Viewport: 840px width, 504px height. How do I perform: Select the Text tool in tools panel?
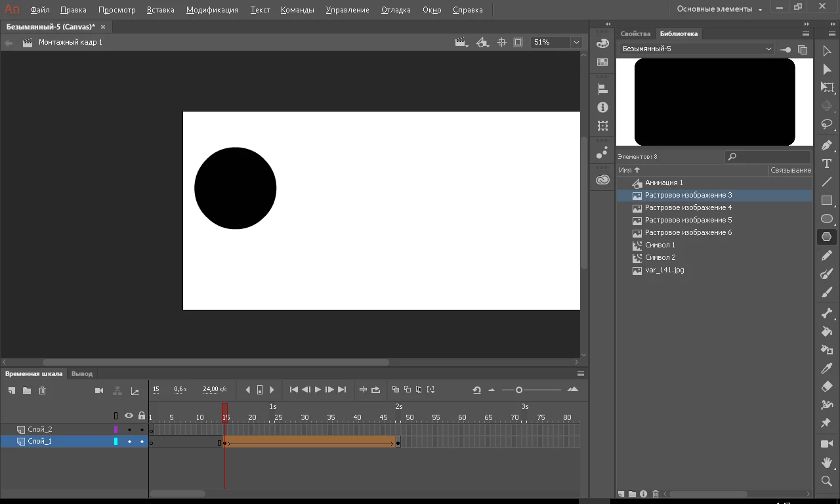click(827, 163)
